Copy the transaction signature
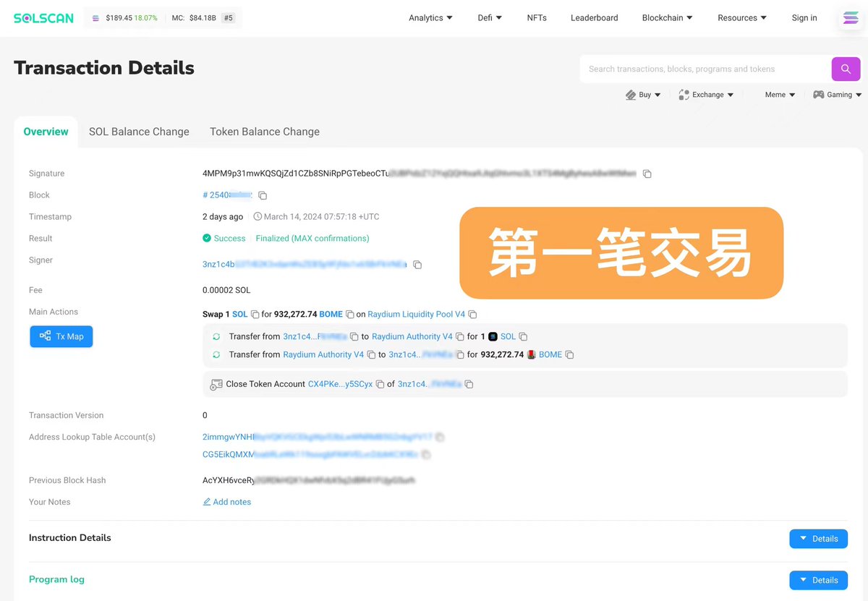868x601 pixels. tap(647, 174)
